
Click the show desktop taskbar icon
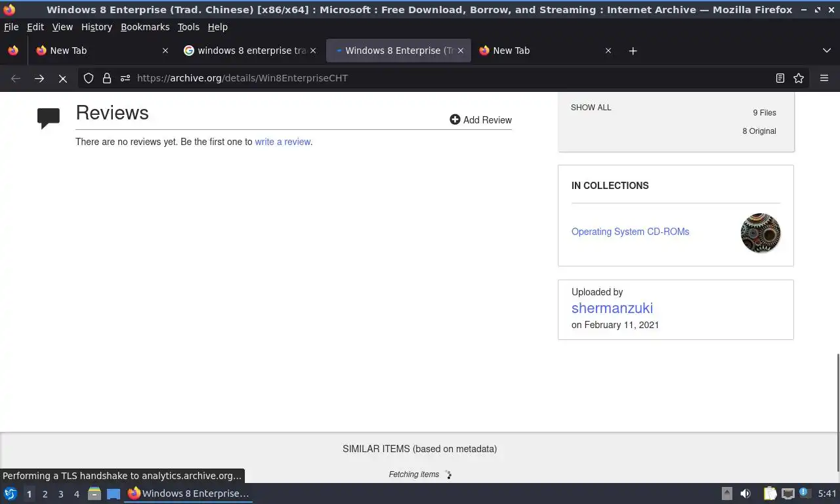pyautogui.click(x=114, y=493)
